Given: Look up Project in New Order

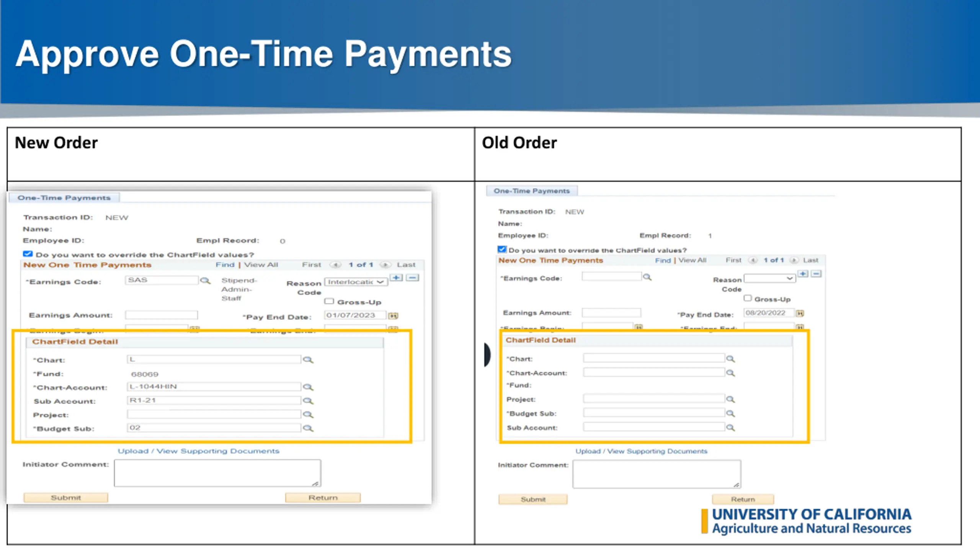Looking at the screenshot, I should click(308, 415).
